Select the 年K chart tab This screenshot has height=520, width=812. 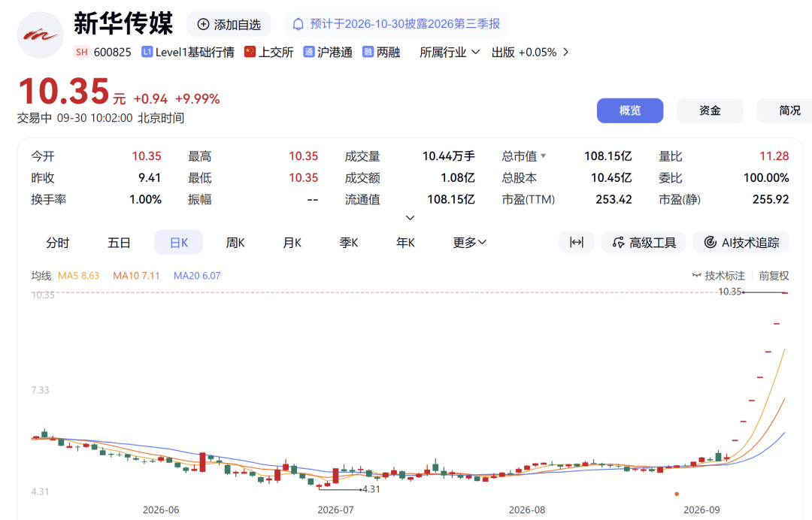[405, 243]
